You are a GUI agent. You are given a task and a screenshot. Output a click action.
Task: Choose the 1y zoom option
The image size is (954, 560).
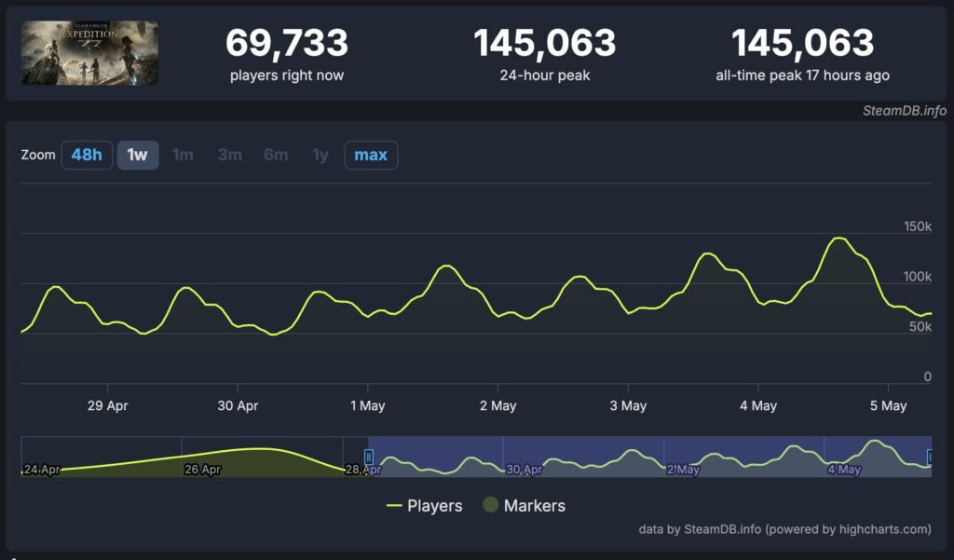(x=320, y=155)
